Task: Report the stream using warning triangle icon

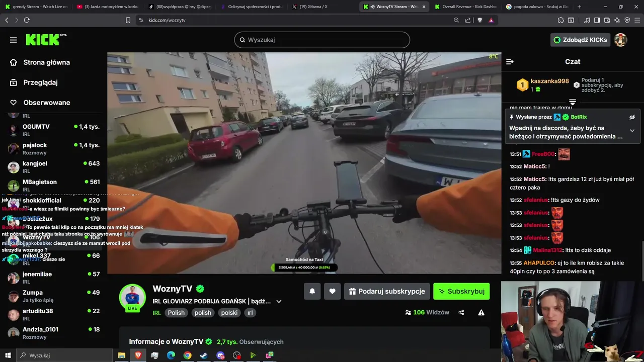Action: pyautogui.click(x=481, y=312)
